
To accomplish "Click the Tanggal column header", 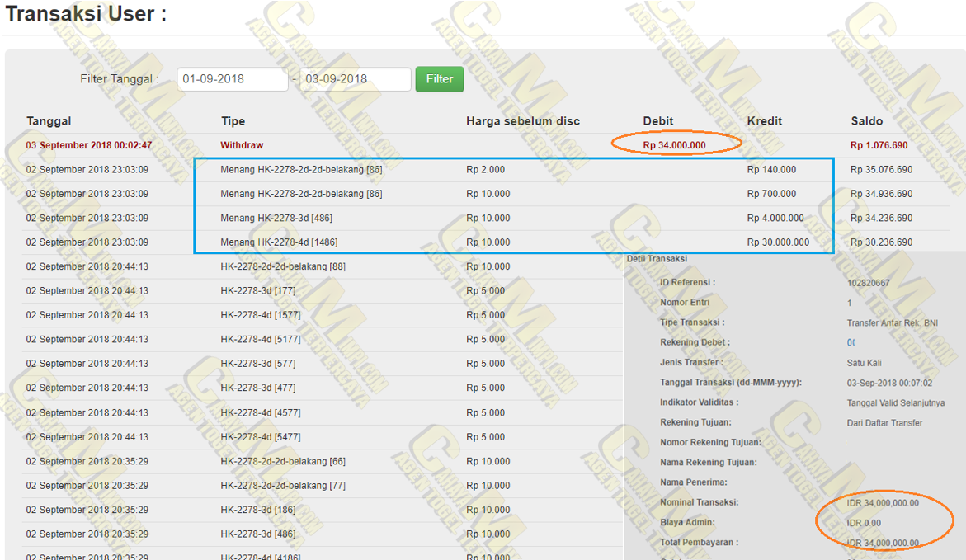I will 49,121.
